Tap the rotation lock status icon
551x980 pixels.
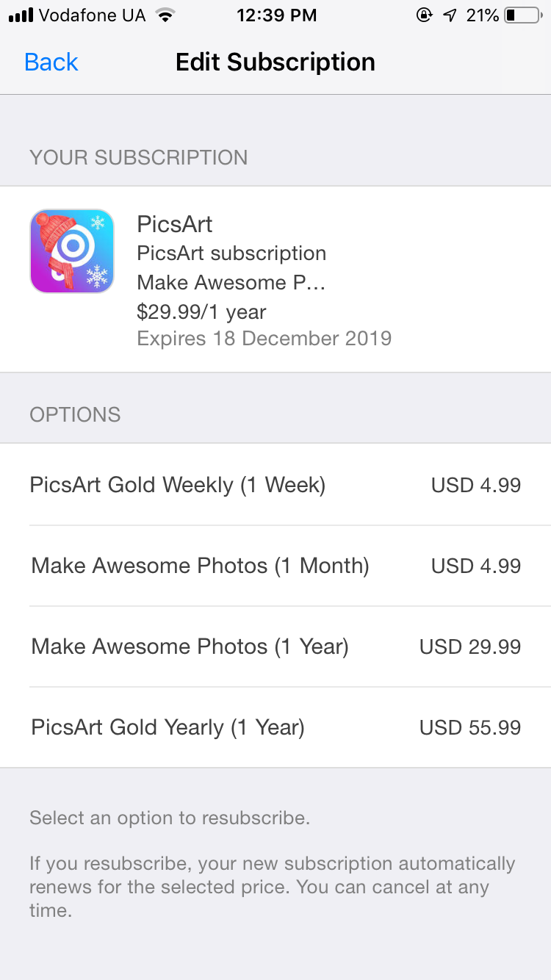[x=424, y=15]
